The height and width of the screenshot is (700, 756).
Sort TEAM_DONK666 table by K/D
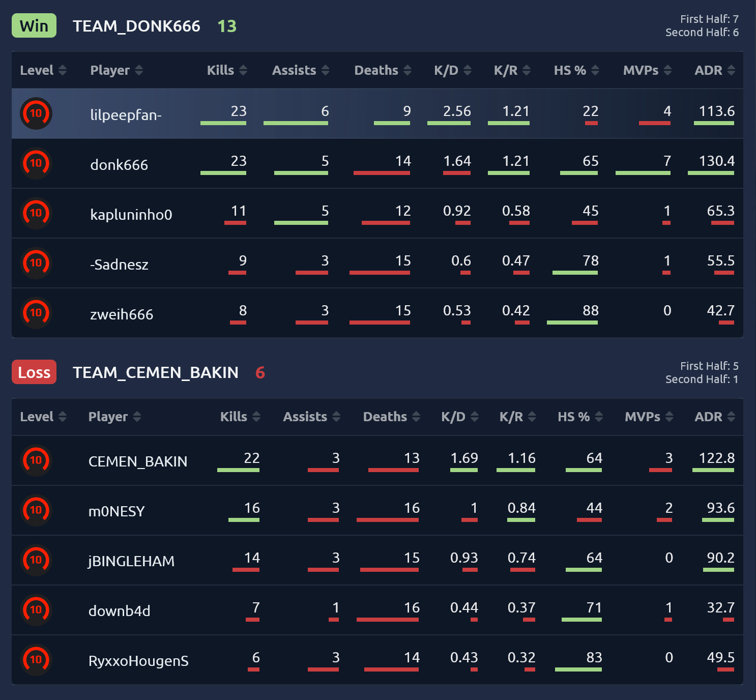coord(453,70)
